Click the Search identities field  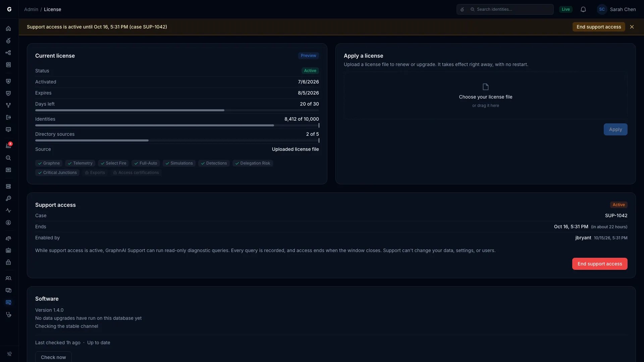pos(505,9)
